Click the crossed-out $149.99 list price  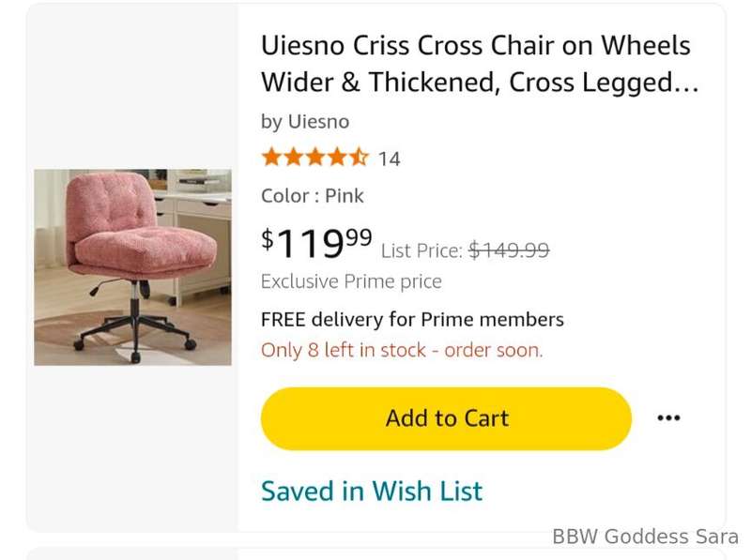[509, 250]
